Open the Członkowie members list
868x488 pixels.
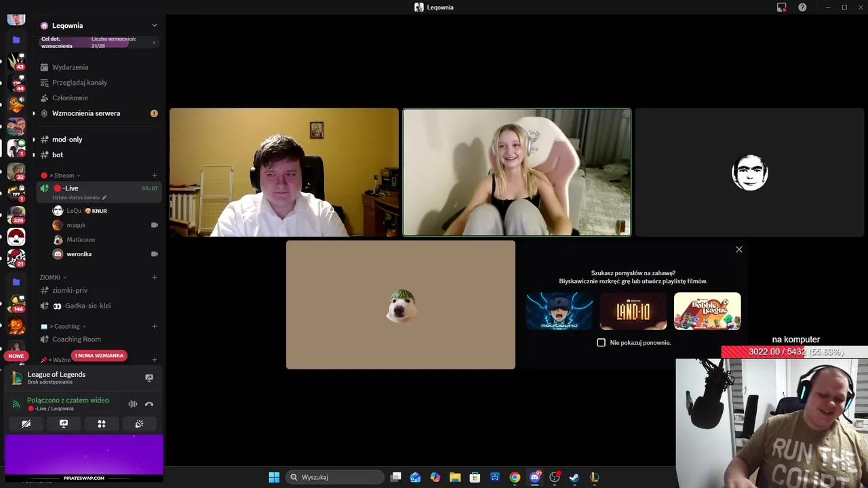pos(99,98)
